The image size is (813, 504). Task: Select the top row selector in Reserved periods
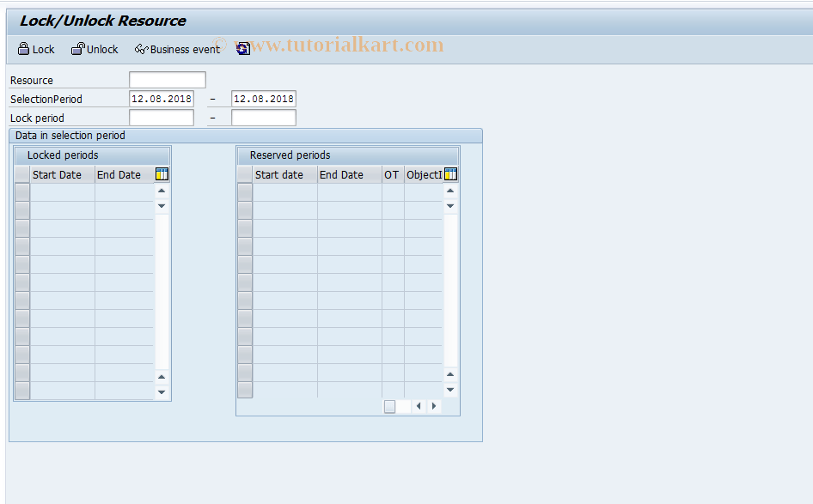245,191
